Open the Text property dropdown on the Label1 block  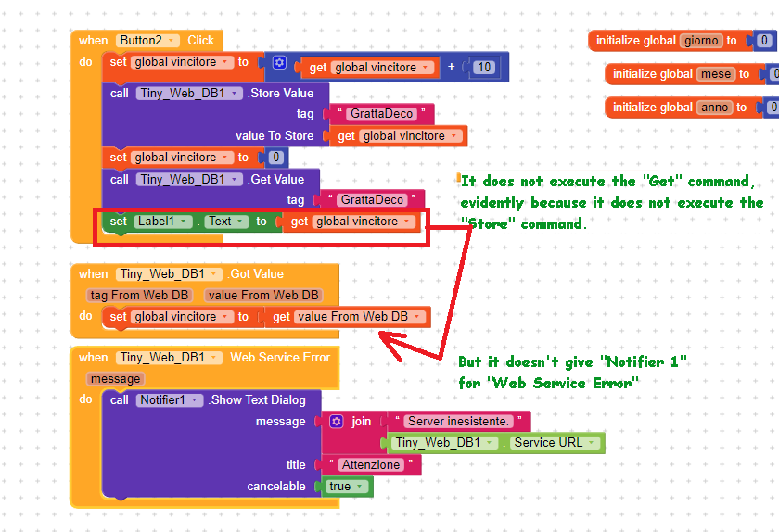(x=240, y=222)
